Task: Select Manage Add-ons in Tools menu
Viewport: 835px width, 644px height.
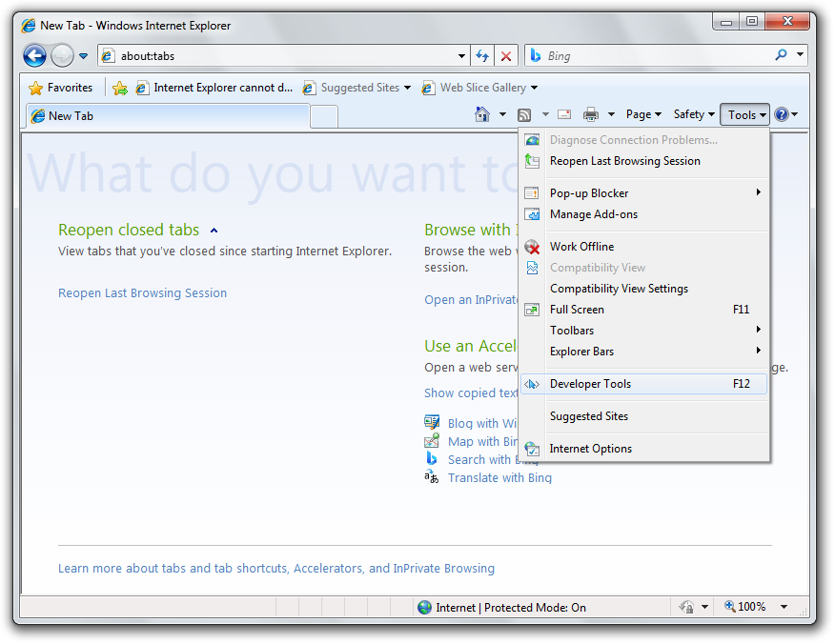Action: [x=643, y=214]
